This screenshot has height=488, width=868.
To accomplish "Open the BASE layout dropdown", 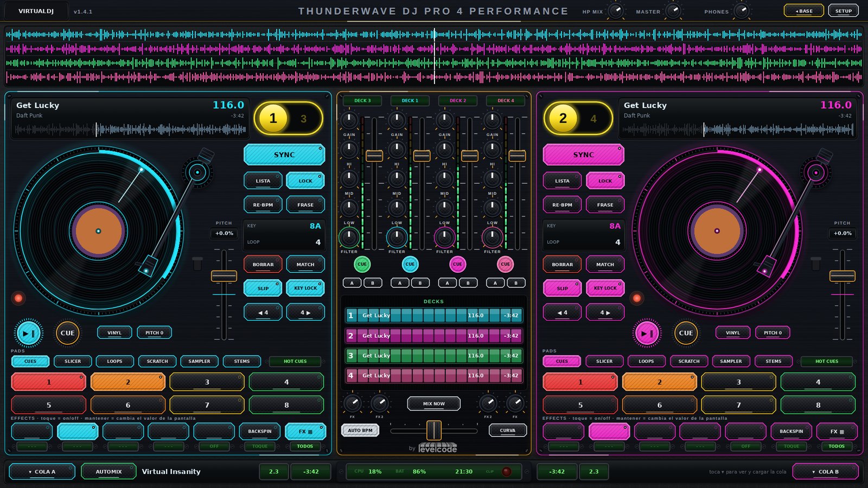I will tap(804, 11).
